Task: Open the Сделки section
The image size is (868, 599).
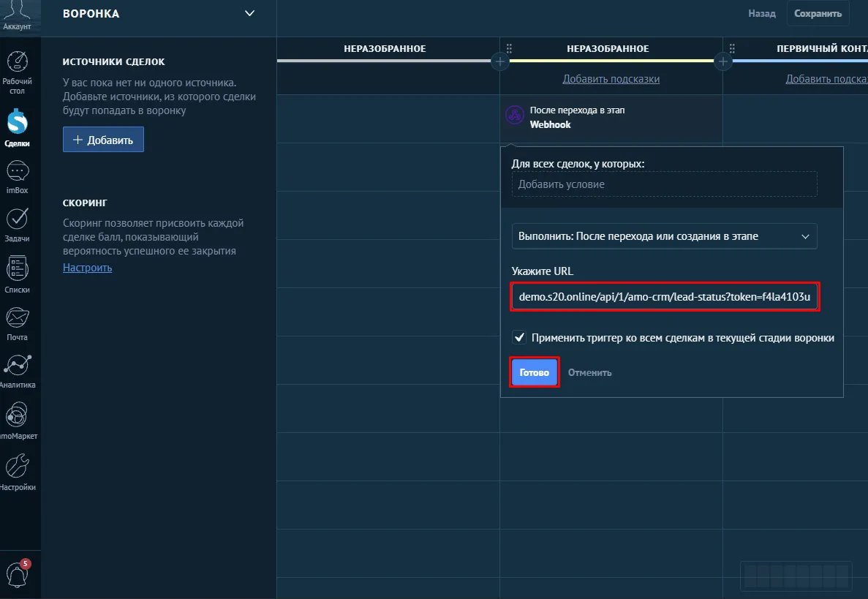Action: [x=17, y=128]
